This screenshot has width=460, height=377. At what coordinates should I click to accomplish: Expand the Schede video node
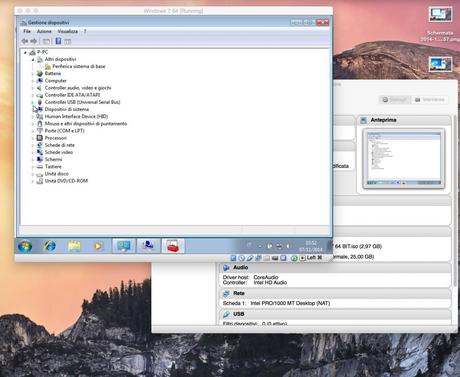pos(33,152)
